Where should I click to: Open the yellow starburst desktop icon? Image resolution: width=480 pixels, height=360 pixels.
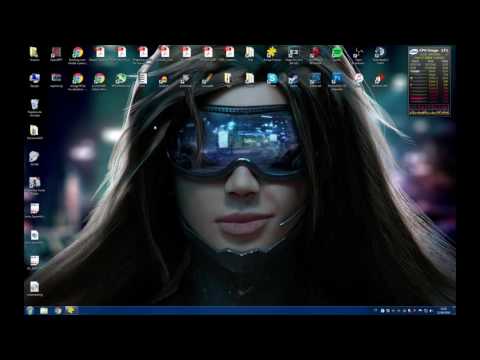click(x=272, y=54)
